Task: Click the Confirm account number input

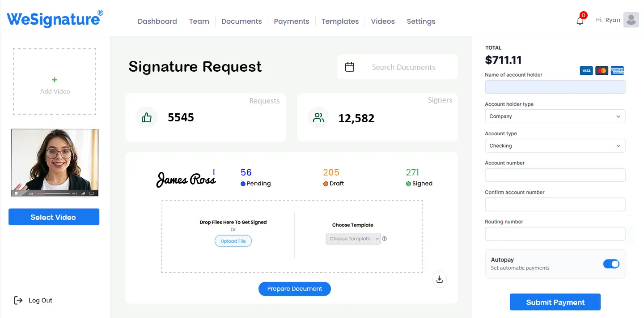Action: coord(555,204)
